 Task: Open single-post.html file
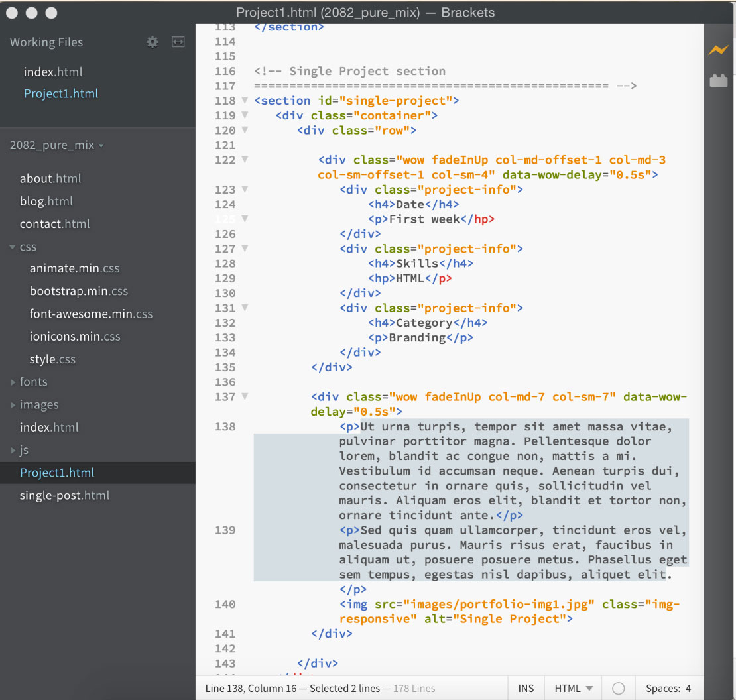64,495
